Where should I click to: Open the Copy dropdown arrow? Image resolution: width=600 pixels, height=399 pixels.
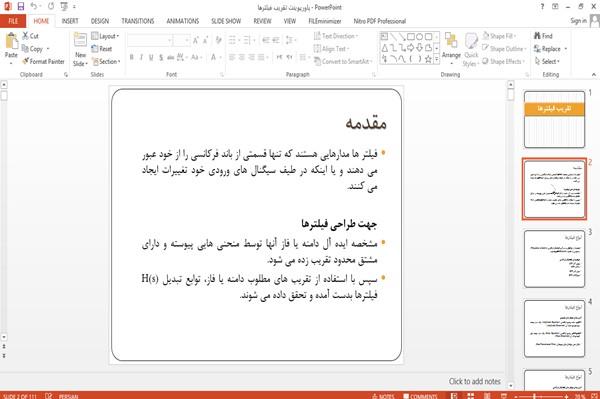click(x=48, y=49)
